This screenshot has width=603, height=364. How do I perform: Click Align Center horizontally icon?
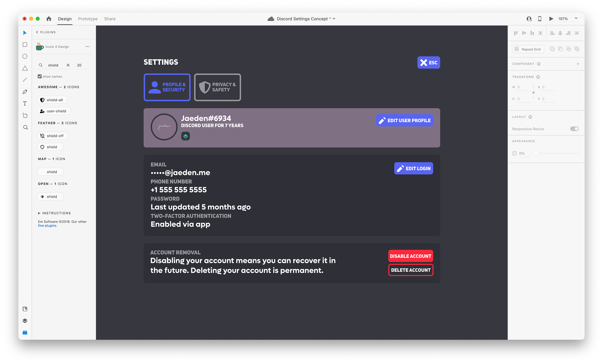click(x=560, y=33)
